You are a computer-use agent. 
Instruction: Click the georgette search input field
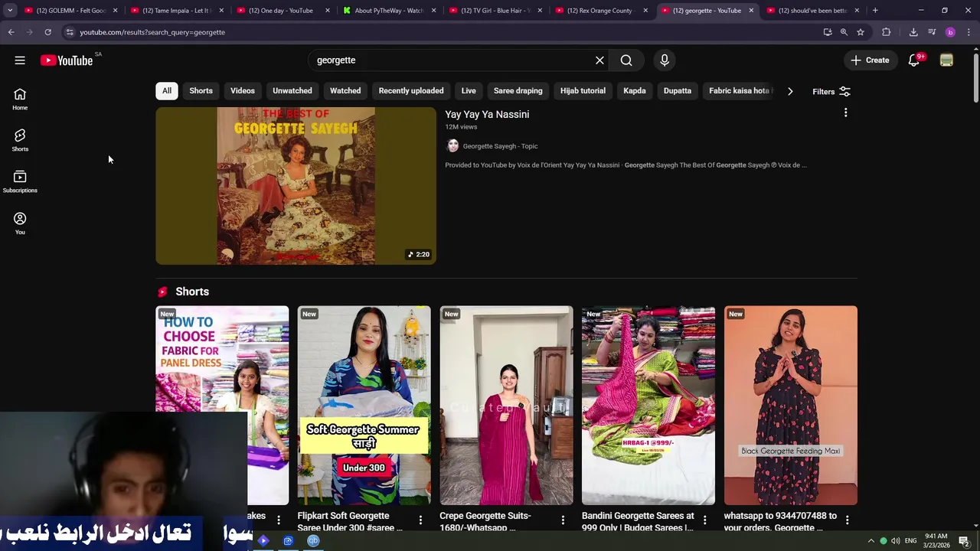coord(452,60)
